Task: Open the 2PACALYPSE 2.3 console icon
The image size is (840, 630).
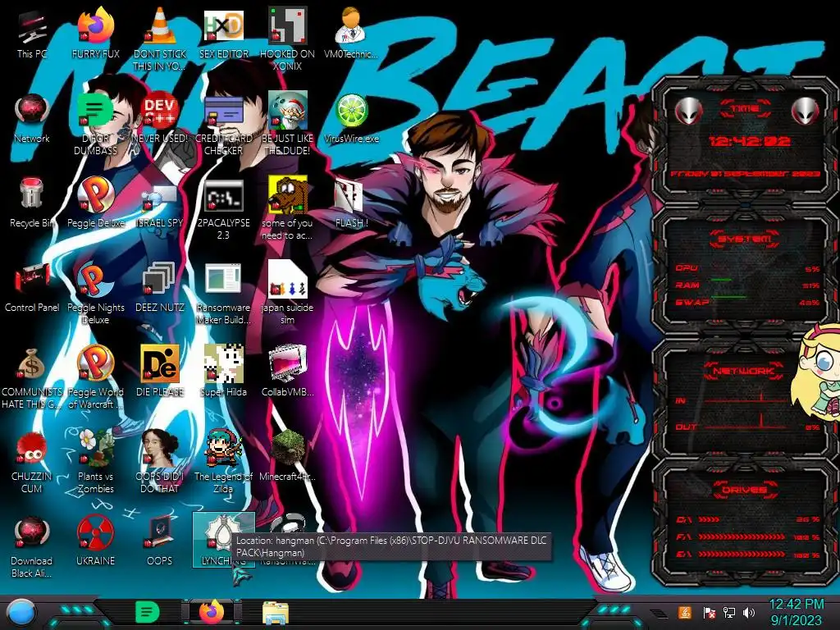Action: (223, 209)
